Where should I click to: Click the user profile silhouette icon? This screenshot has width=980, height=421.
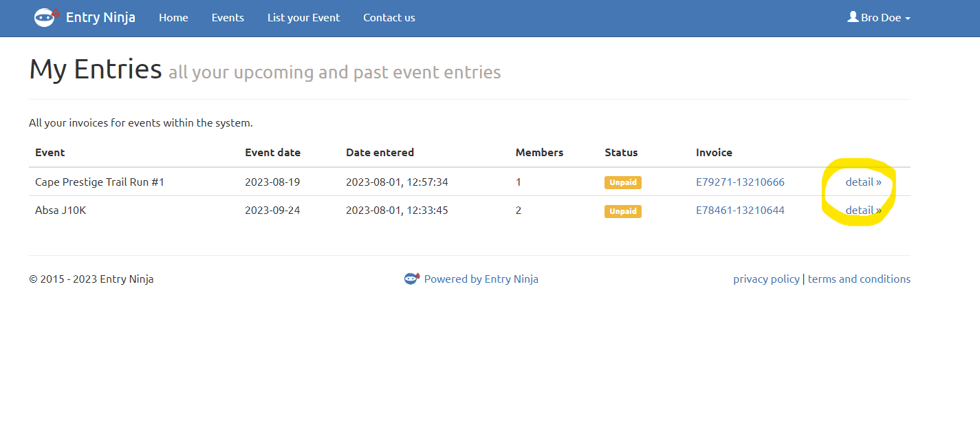tap(853, 17)
